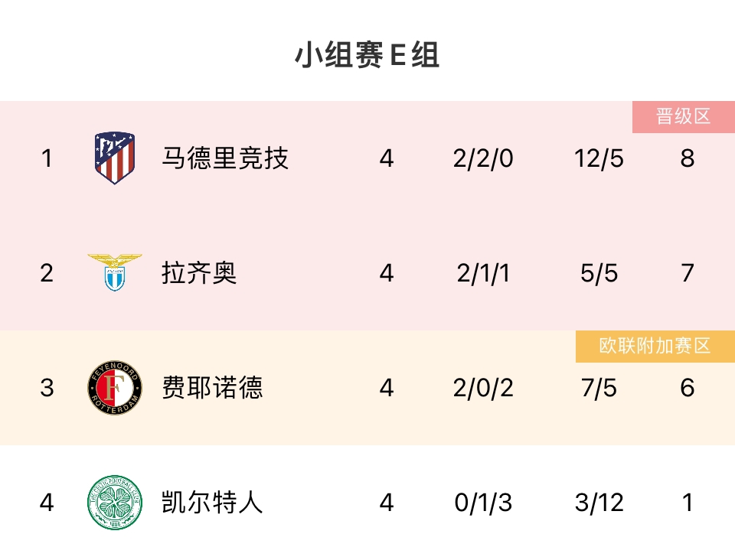Click Atlético's 12/5 goals figure
The height and width of the screenshot is (560, 735).
(599, 158)
